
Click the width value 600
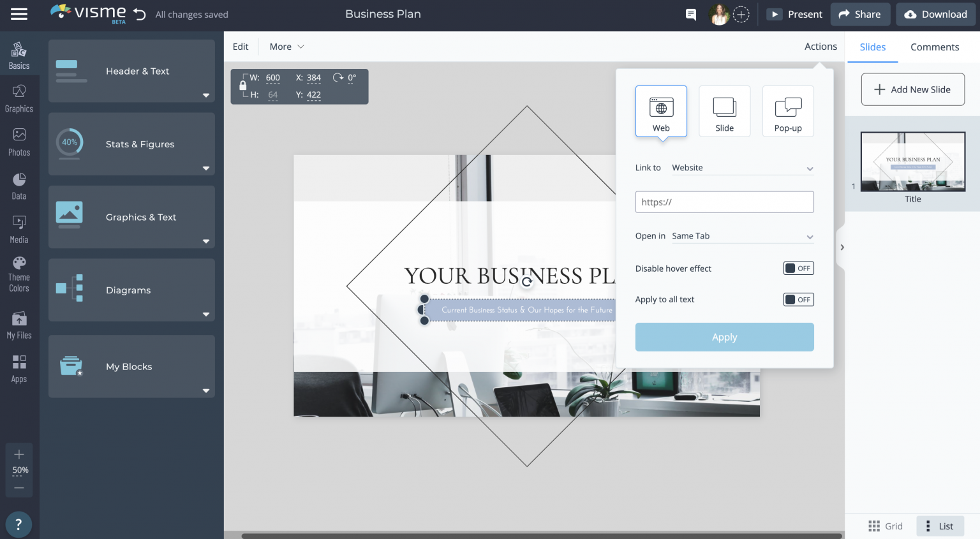[273, 78]
